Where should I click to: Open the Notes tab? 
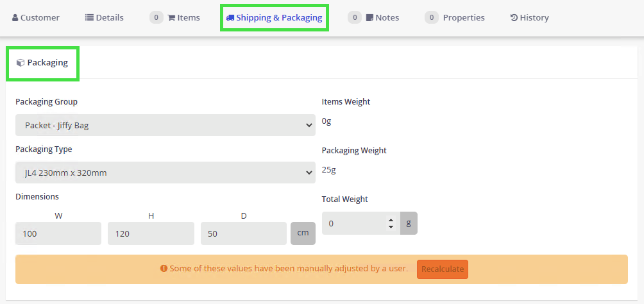[387, 18]
